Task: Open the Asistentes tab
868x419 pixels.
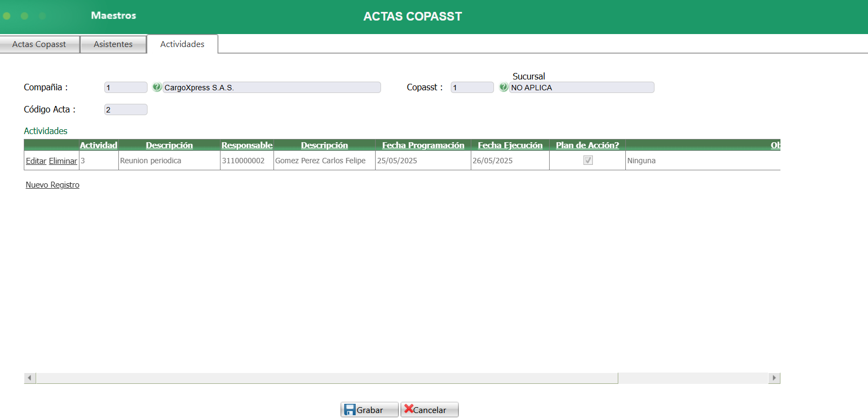Action: click(x=113, y=44)
